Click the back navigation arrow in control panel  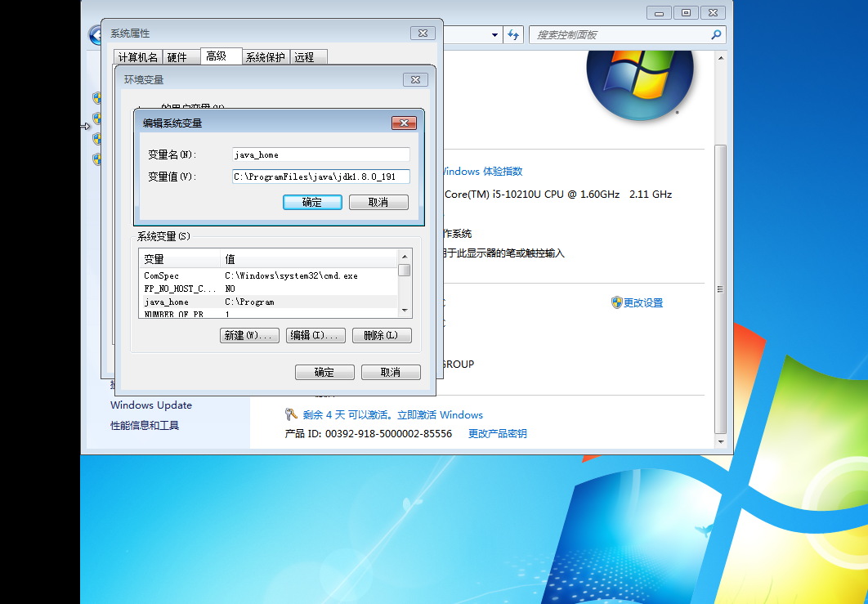coord(96,35)
